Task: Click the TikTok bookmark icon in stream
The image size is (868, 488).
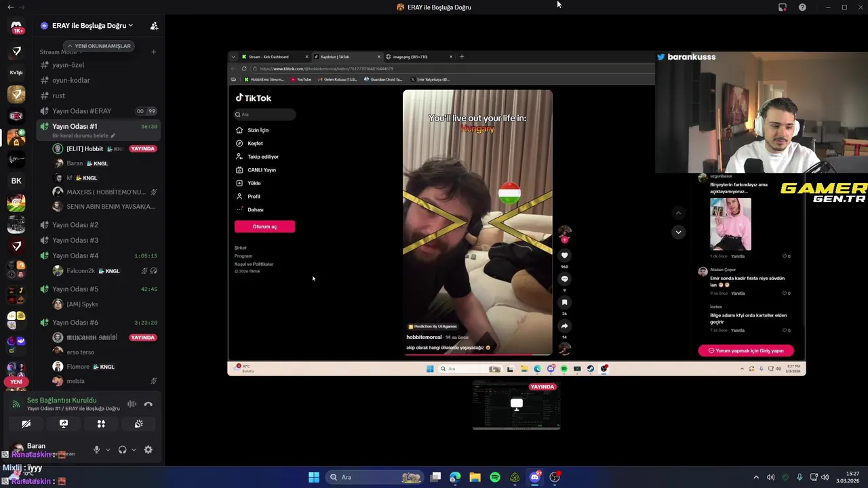Action: [x=564, y=302]
